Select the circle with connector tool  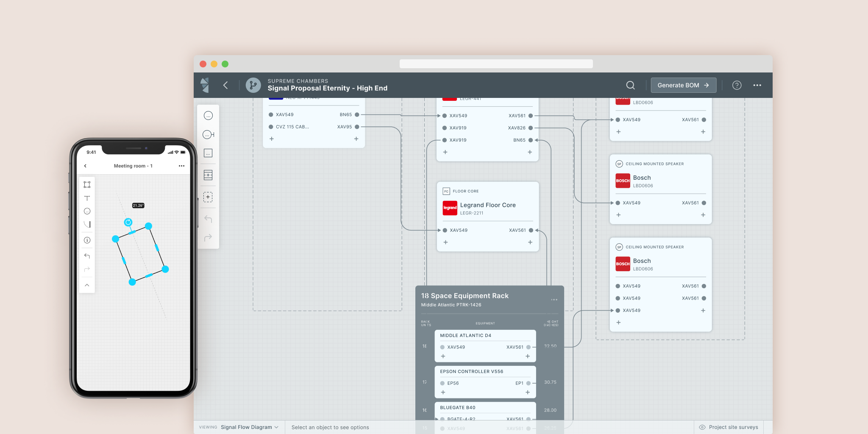[x=209, y=135]
